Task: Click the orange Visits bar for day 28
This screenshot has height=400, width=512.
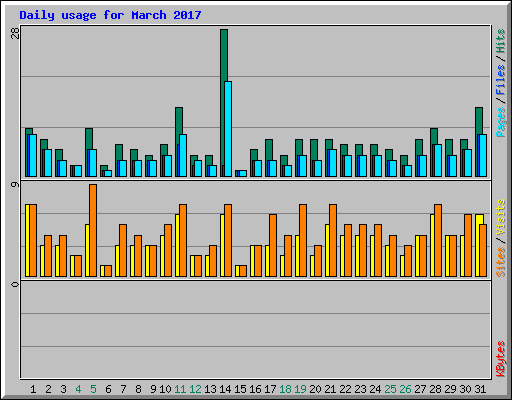Action: point(438,240)
